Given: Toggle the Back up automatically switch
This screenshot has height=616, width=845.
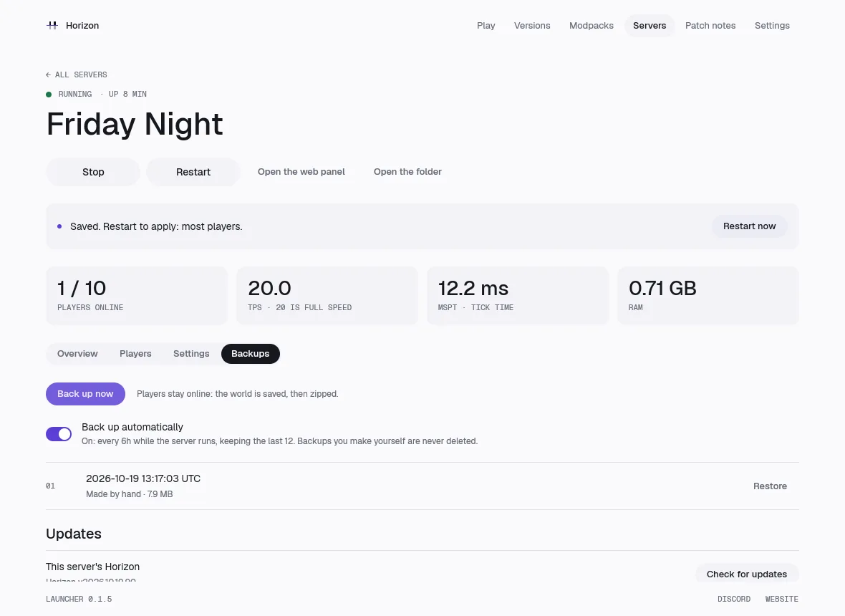Looking at the screenshot, I should pyautogui.click(x=59, y=434).
